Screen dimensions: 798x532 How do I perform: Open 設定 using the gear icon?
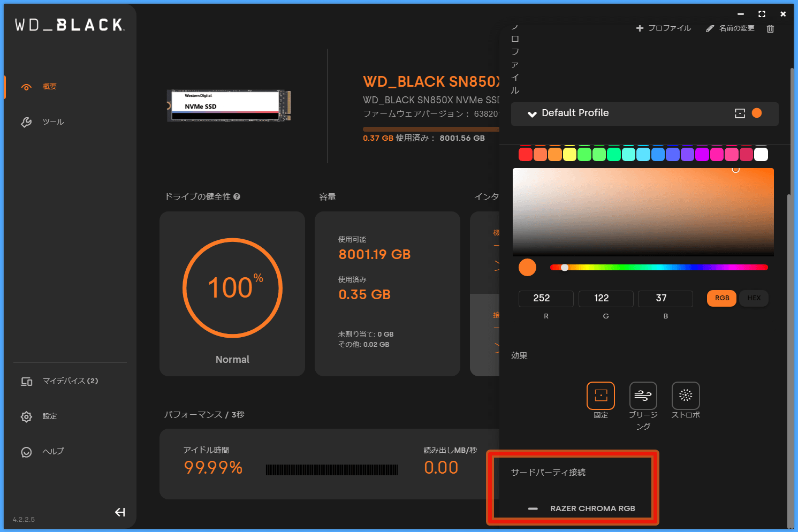point(26,416)
